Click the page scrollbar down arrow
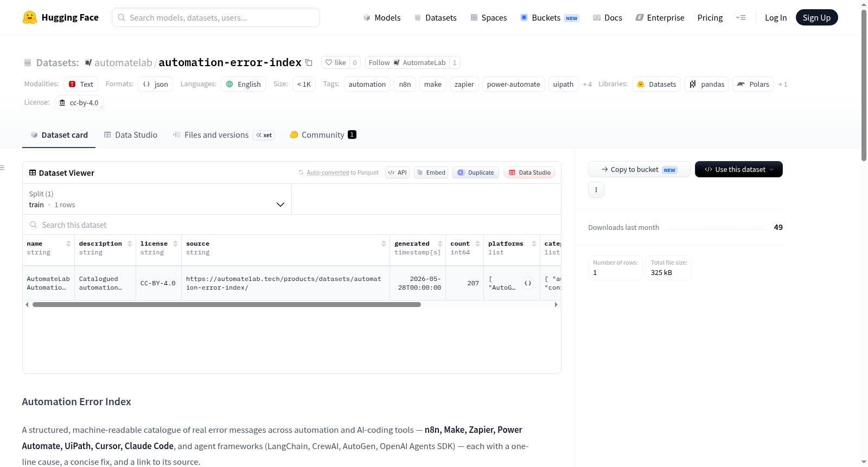The width and height of the screenshot is (868, 467). coord(864,462)
